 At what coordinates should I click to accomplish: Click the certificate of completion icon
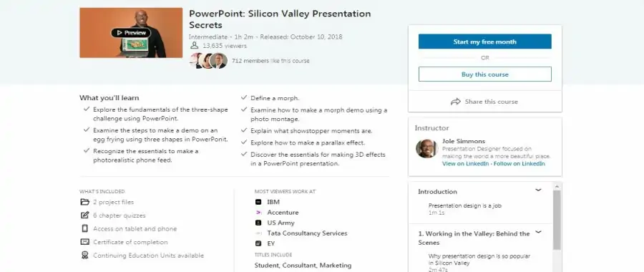tap(84, 242)
